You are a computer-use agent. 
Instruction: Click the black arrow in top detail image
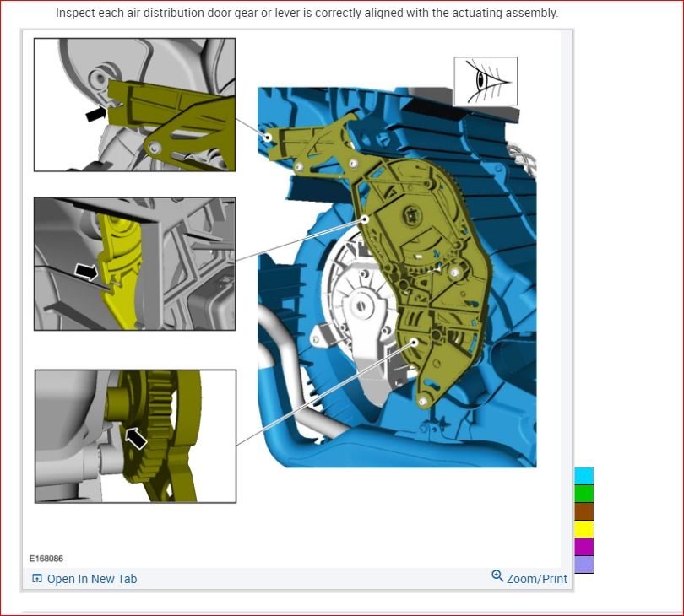click(96, 114)
